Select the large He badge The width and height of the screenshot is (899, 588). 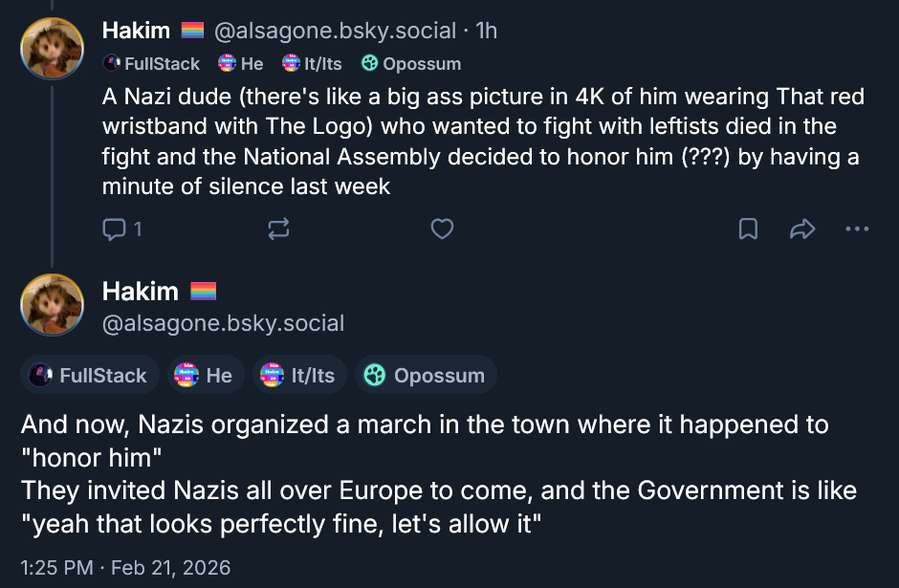tap(205, 375)
